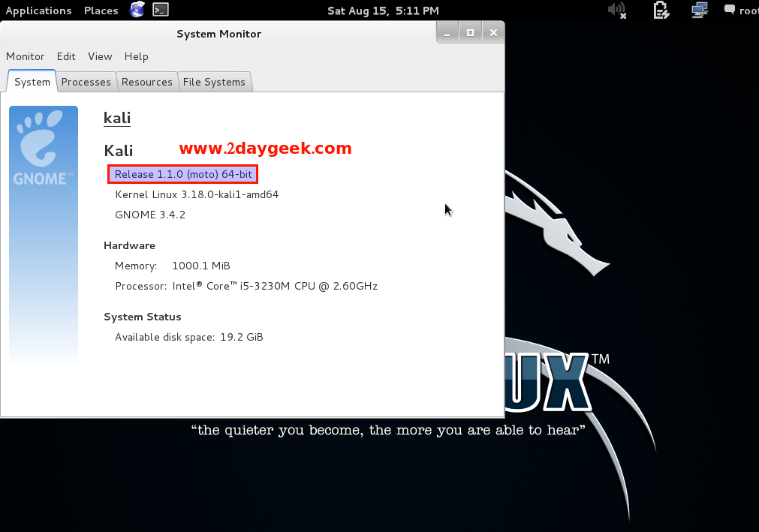Image resolution: width=759 pixels, height=532 pixels.
Task: Click the GNOME 3.4.2 version text
Action: pos(150,215)
